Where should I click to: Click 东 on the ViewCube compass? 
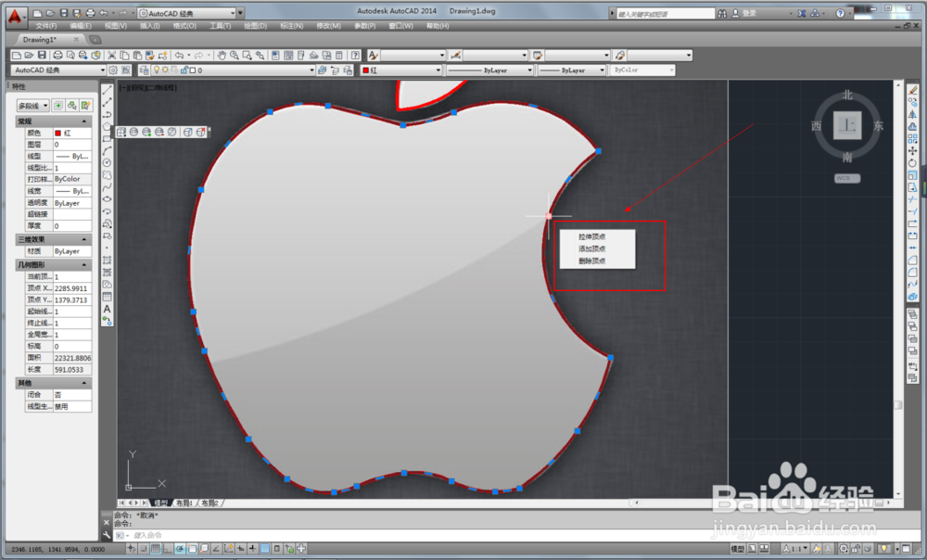point(879,125)
